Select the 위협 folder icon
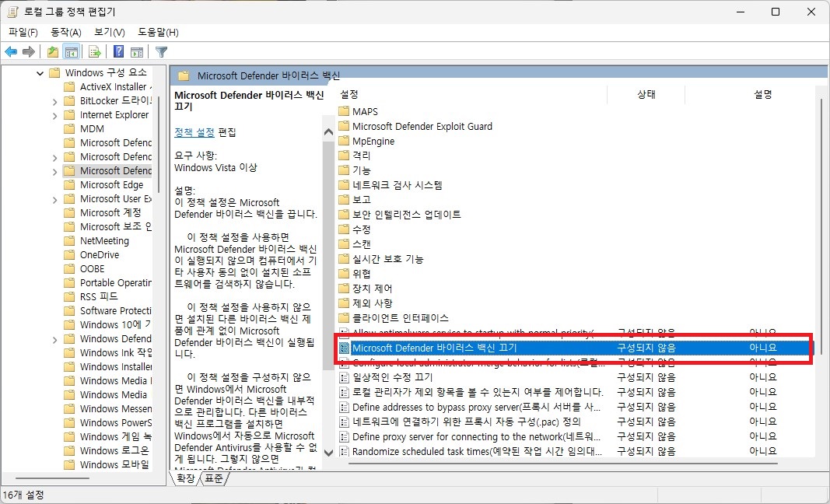 (344, 274)
